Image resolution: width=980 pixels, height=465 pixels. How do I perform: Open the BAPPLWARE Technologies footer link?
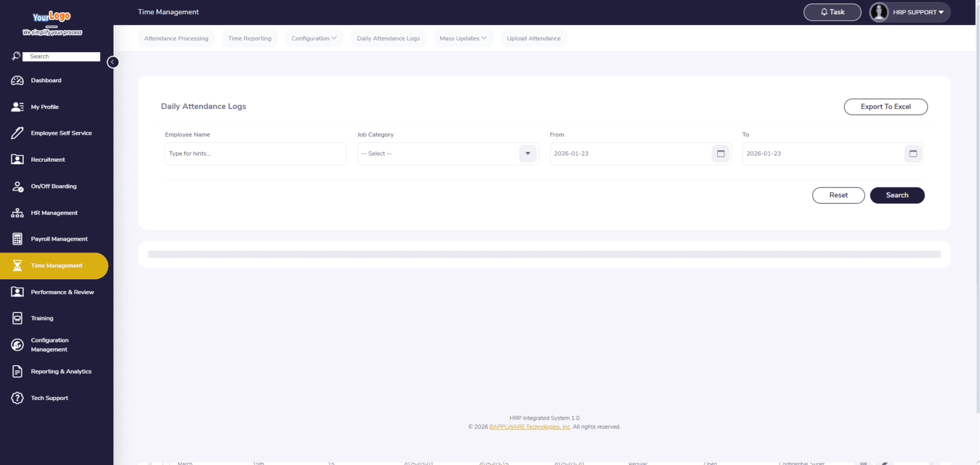(529, 427)
